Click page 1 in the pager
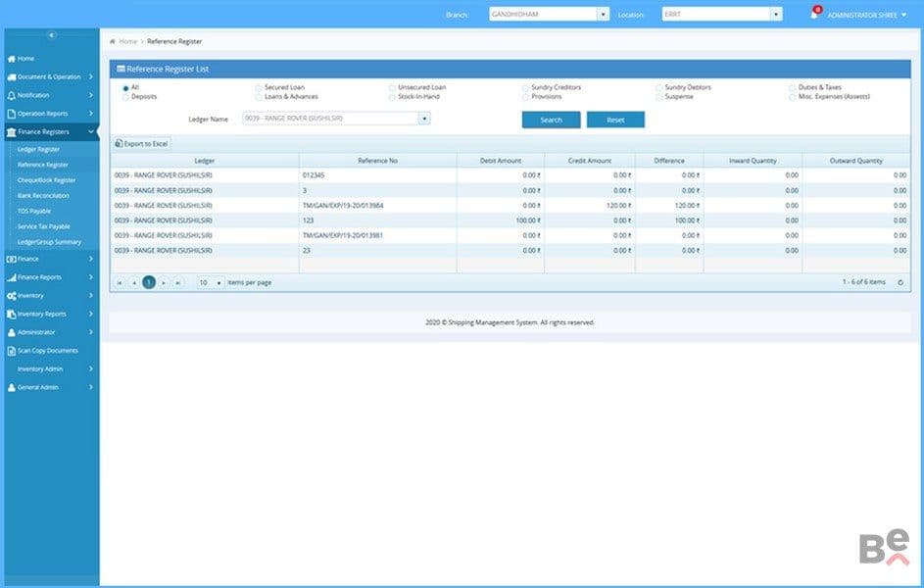Screen dimensions: 924x588 [149, 283]
